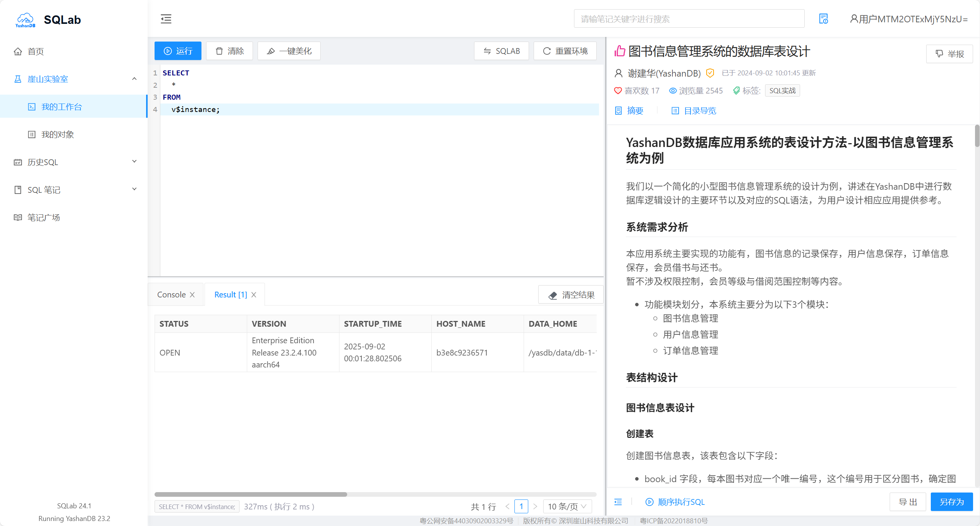Open 首页 in the sidebar
The width and height of the screenshot is (980, 526).
point(74,51)
